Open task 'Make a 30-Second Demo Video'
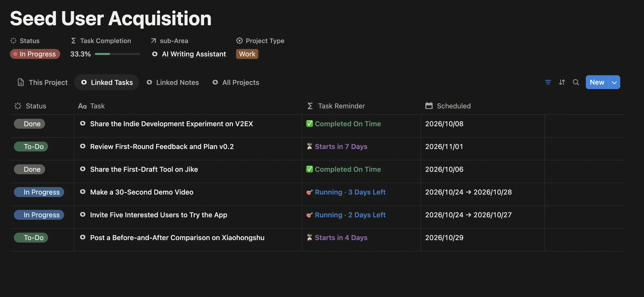This screenshot has width=644, height=297. tap(141, 192)
